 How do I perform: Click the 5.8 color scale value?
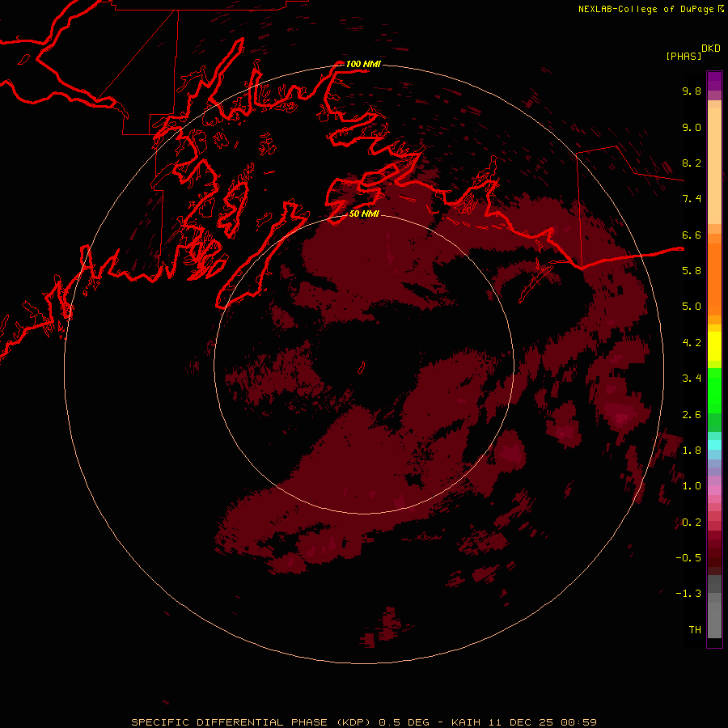(692, 271)
